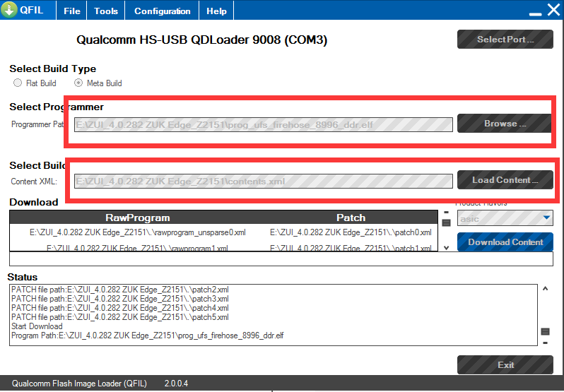
Task: Click the RawProgram column header
Action: click(x=137, y=218)
